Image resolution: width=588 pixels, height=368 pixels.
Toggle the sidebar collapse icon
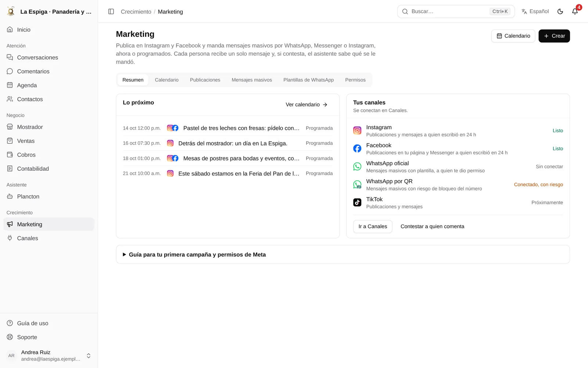coord(111,11)
